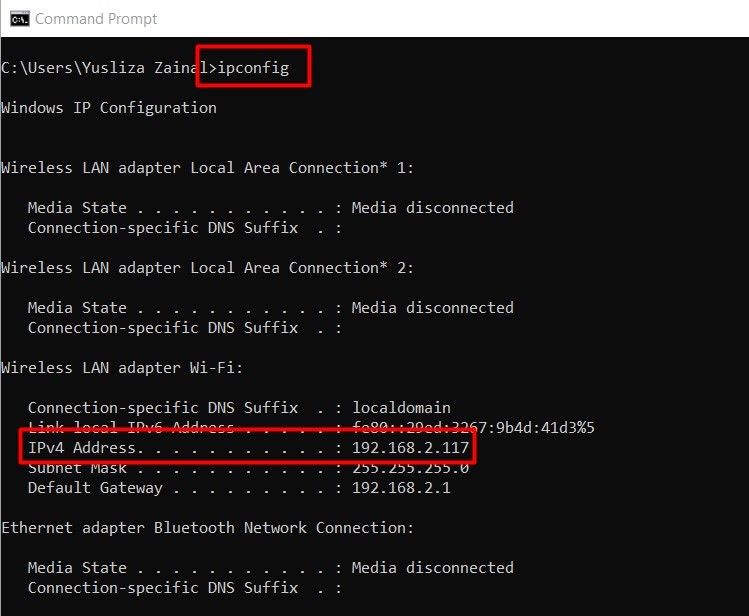749x616 pixels.
Task: Click 'Link-local IPv6 Address' label
Action: pos(131,426)
